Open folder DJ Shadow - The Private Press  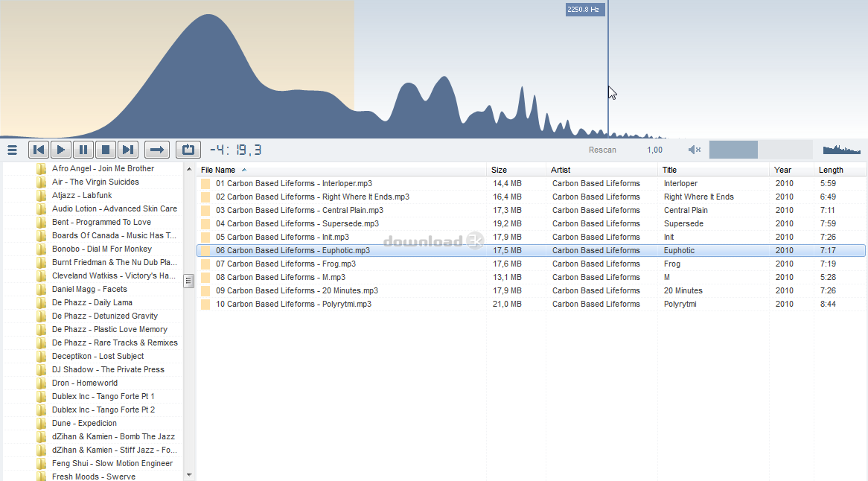click(x=108, y=370)
